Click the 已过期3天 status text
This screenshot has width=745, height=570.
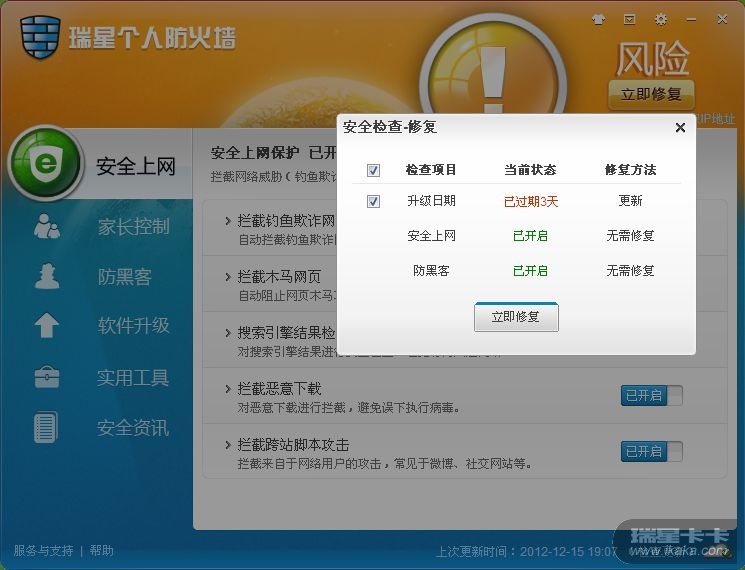click(x=531, y=201)
